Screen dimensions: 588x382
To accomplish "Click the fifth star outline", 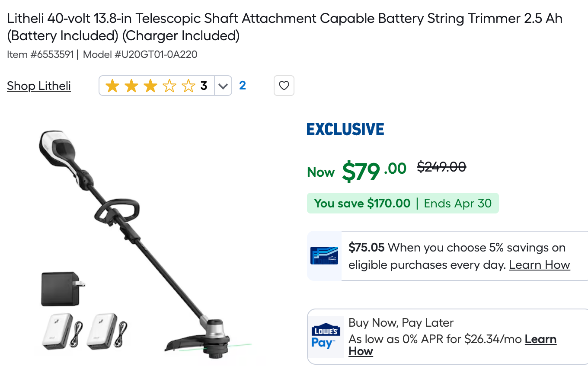I will point(189,86).
